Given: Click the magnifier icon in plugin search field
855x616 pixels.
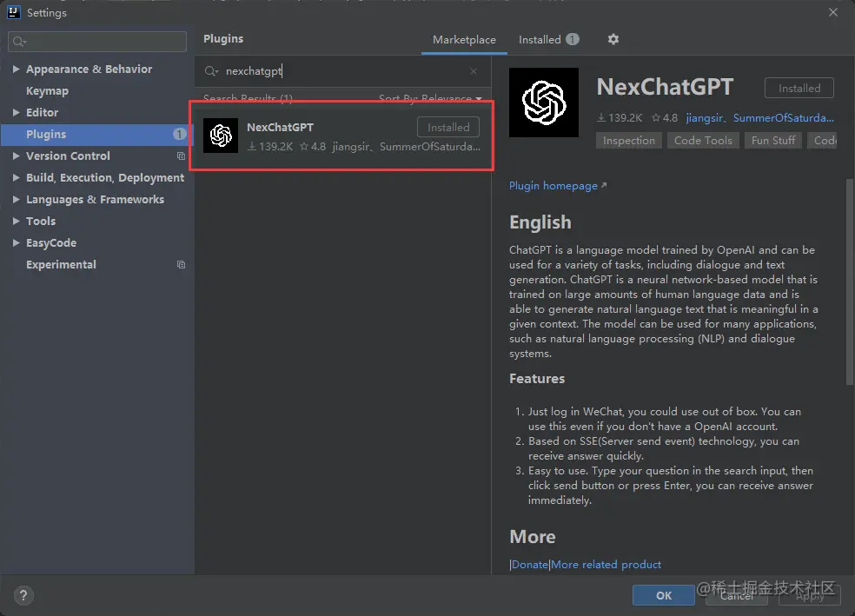Looking at the screenshot, I should coord(211,71).
